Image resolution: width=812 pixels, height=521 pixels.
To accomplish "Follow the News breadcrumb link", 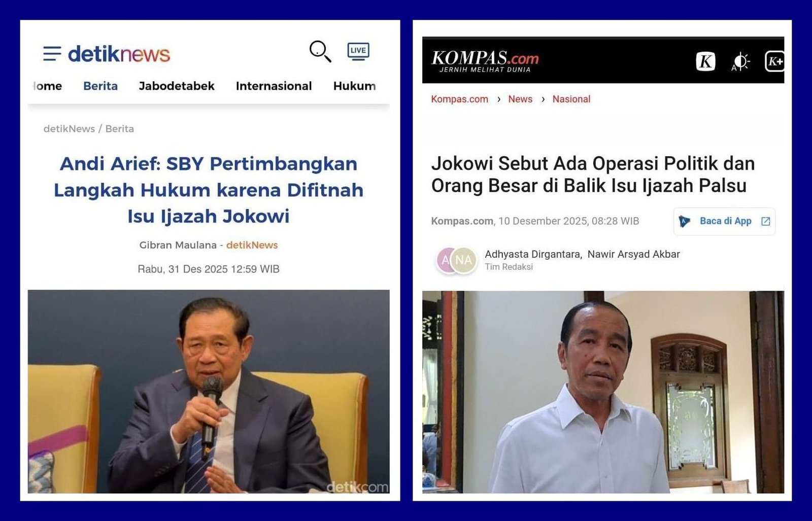I will [520, 99].
